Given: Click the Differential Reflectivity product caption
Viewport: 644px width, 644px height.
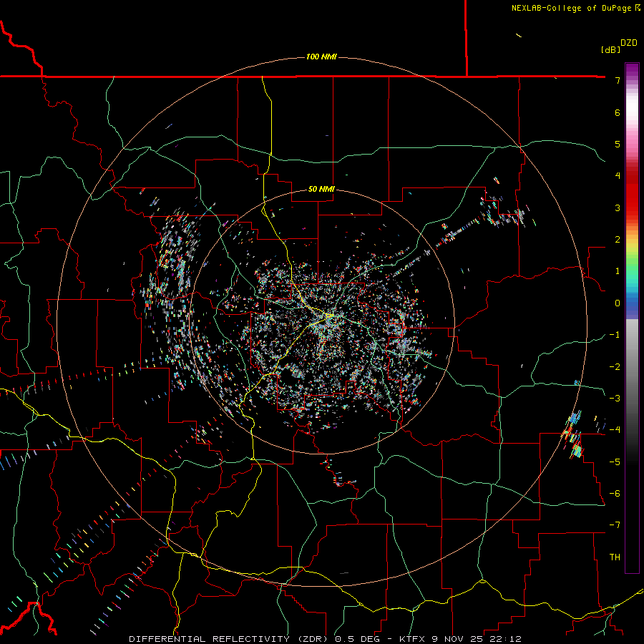Looking at the screenshot, I should coord(325,639).
